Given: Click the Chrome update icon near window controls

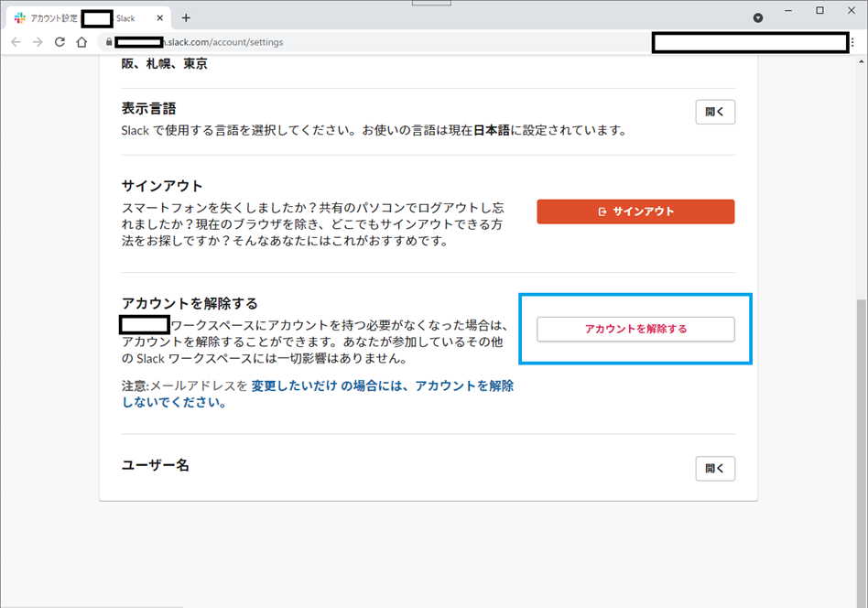Looking at the screenshot, I should click(756, 16).
